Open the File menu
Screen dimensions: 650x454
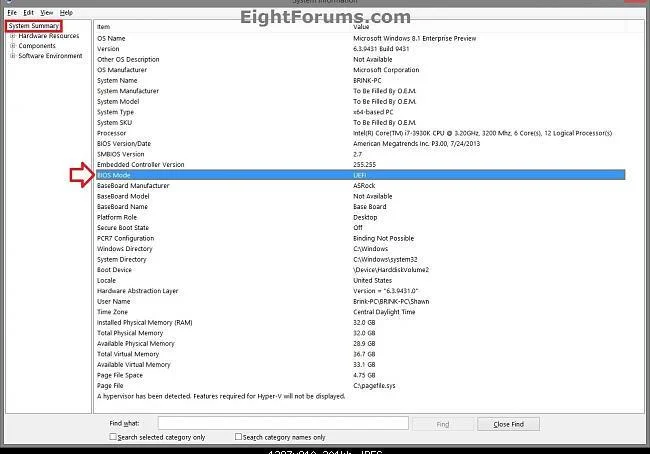coord(12,12)
